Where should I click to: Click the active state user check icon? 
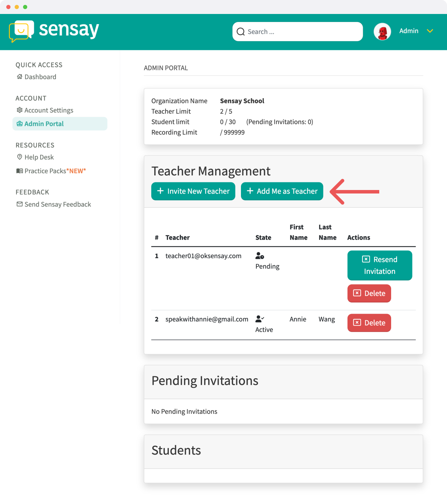[x=260, y=319]
